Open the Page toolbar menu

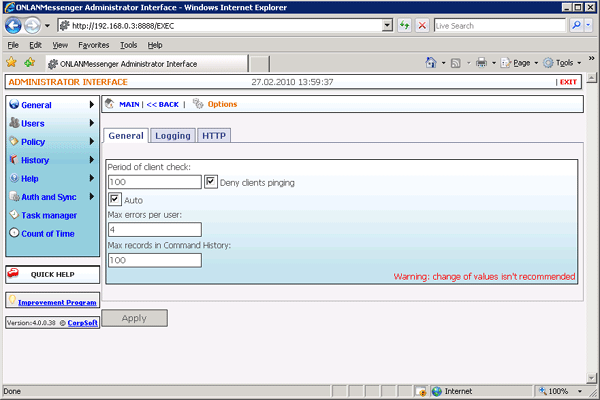[x=519, y=63]
